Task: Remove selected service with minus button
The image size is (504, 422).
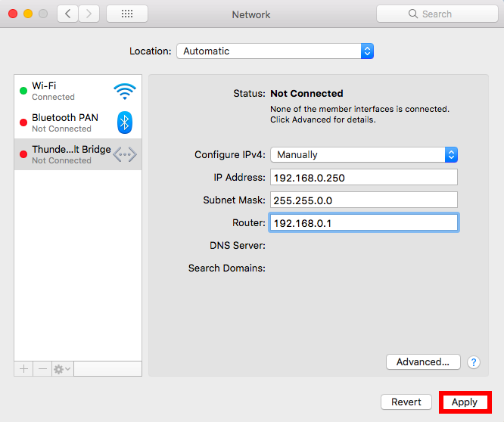Action: [42, 369]
